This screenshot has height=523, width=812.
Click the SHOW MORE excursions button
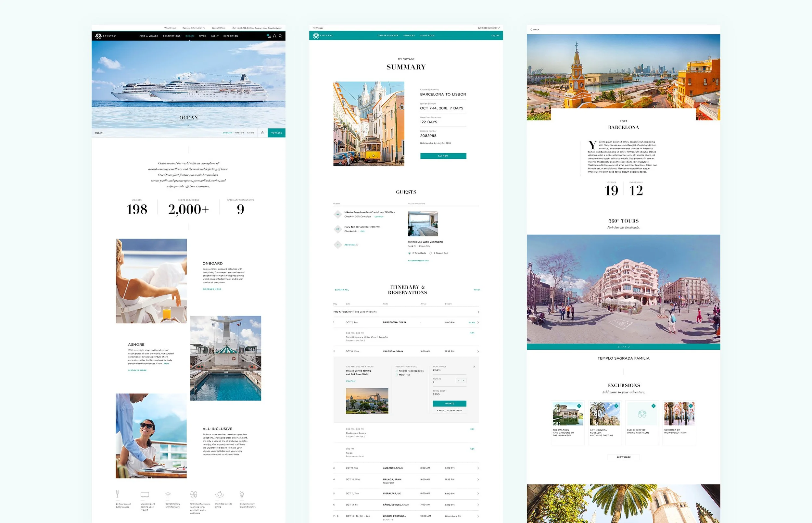(x=623, y=457)
